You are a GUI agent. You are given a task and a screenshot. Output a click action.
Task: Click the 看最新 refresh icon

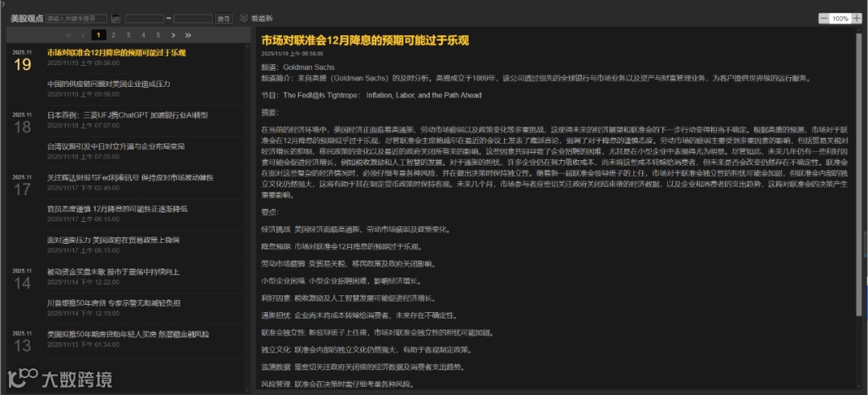(244, 19)
